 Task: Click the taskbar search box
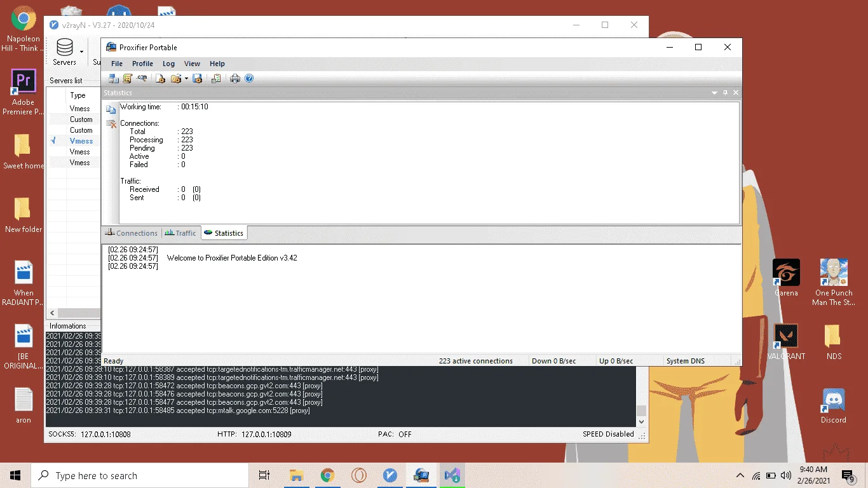pyautogui.click(x=139, y=475)
